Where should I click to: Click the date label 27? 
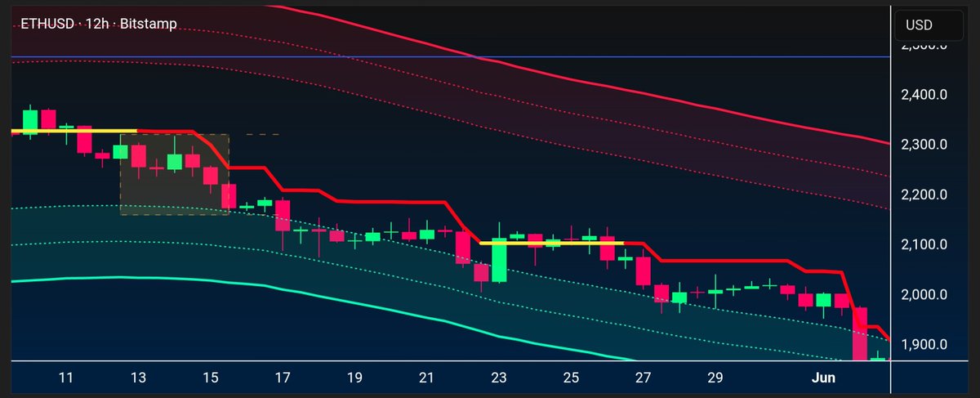point(643,378)
